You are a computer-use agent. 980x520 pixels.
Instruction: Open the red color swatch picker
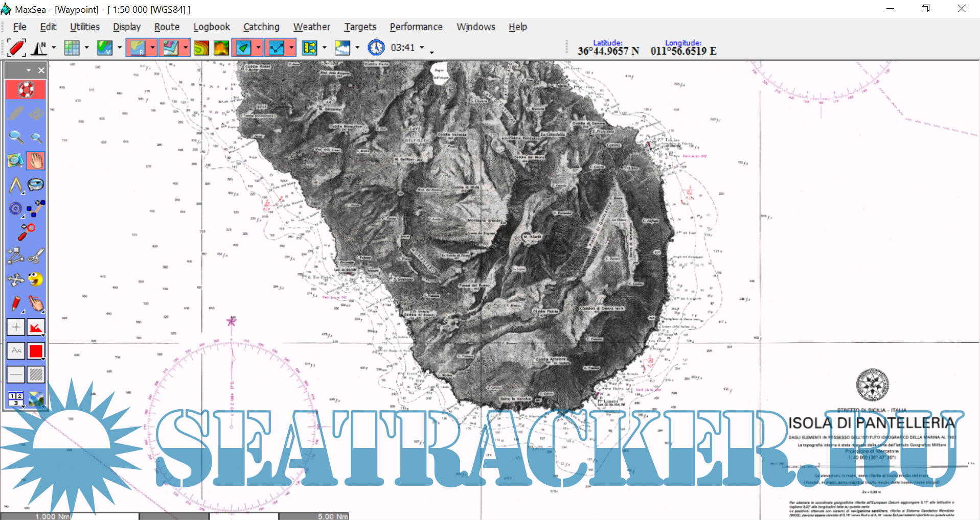(36, 351)
